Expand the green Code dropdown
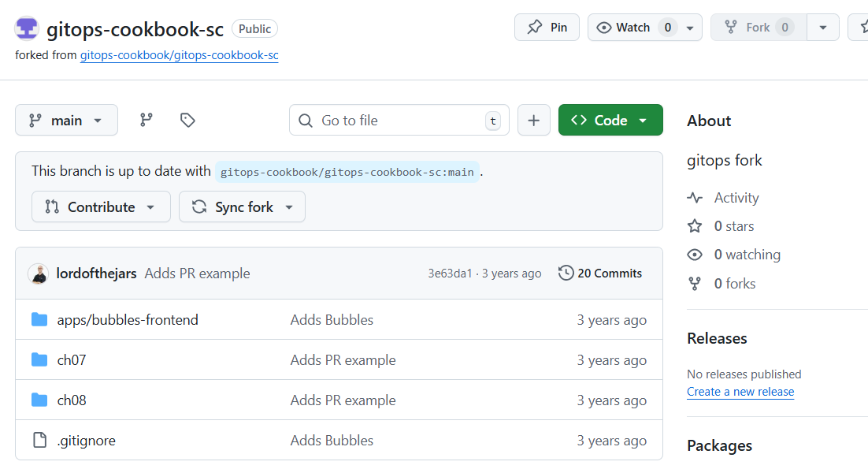868x469 pixels. click(x=610, y=120)
